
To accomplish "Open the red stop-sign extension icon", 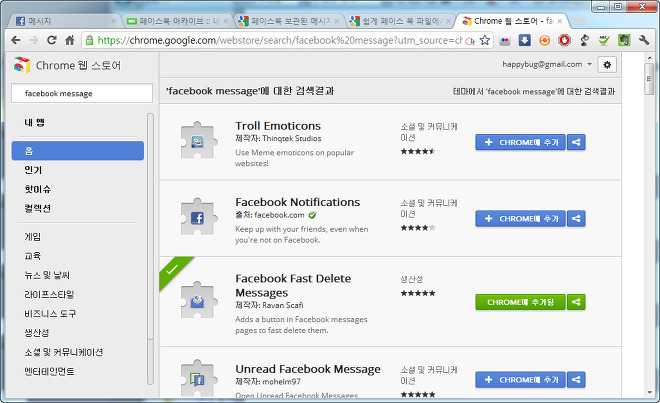I will 564,40.
